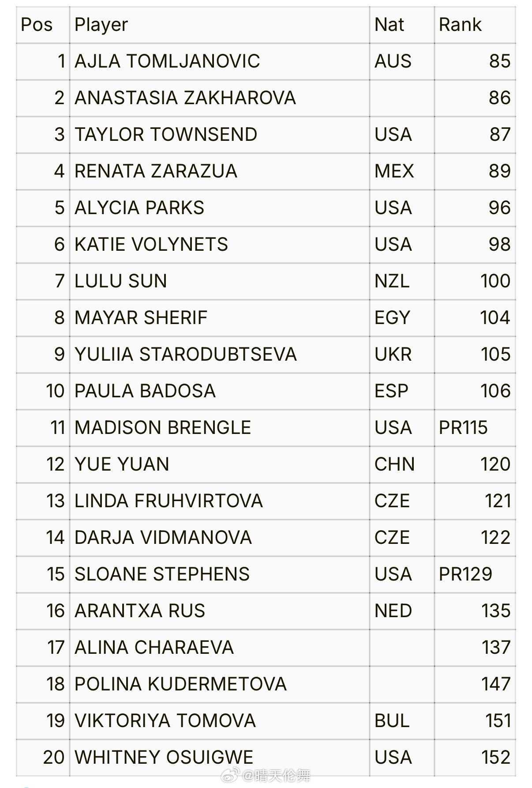Click Renata Zarazua's MEX nationality cell
The width and height of the screenshot is (532, 788).
[x=394, y=171]
